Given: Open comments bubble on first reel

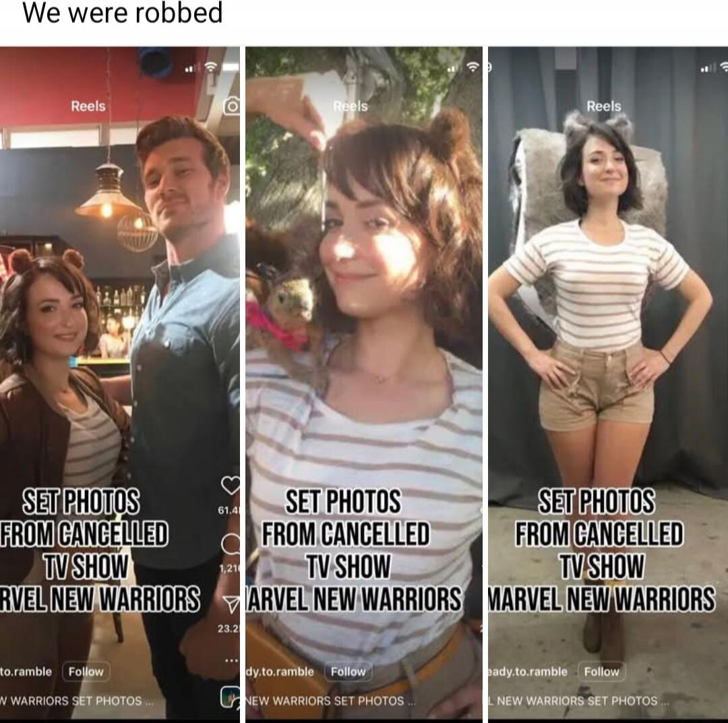Looking at the screenshot, I should click(x=231, y=544).
